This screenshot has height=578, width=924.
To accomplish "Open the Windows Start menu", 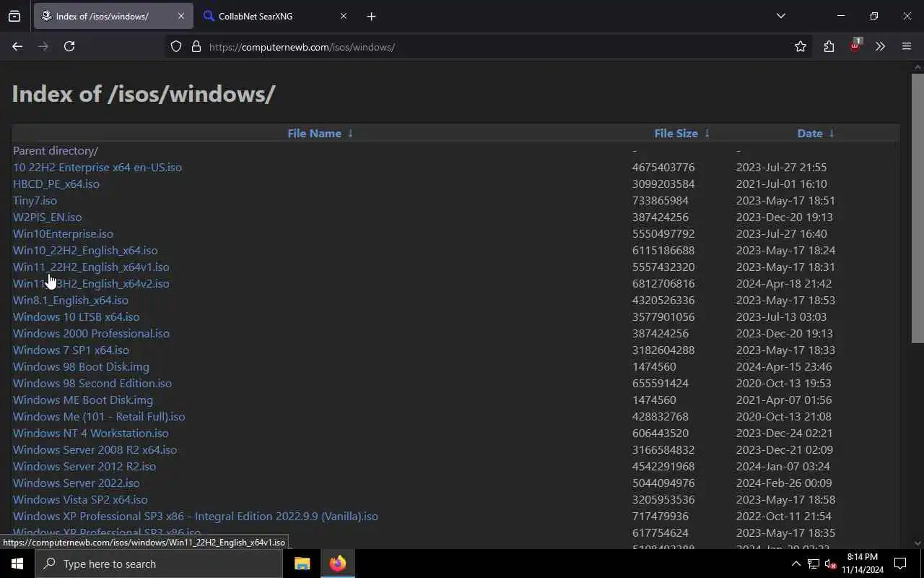I will point(17,564).
